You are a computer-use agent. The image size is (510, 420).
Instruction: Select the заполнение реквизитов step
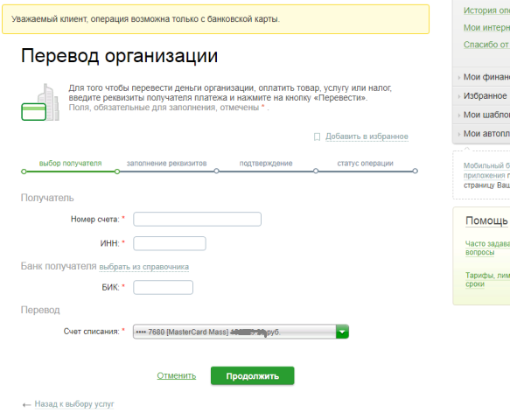(166, 164)
